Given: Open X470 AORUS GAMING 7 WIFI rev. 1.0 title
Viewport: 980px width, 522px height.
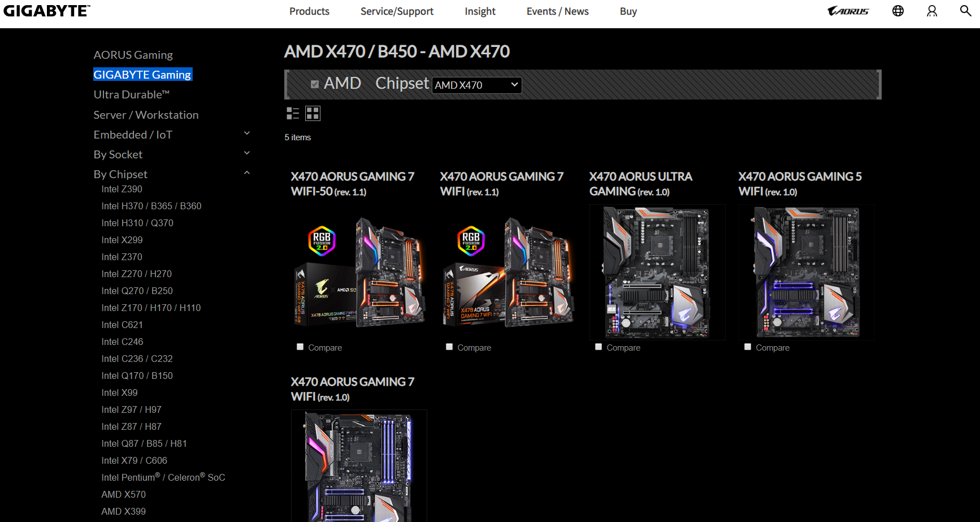Looking at the screenshot, I should (353, 389).
